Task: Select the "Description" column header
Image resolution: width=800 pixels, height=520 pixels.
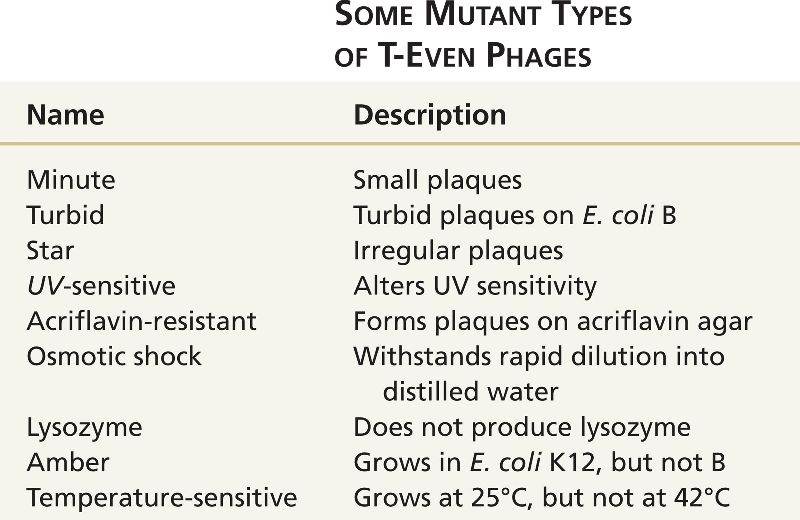Action: [430, 115]
